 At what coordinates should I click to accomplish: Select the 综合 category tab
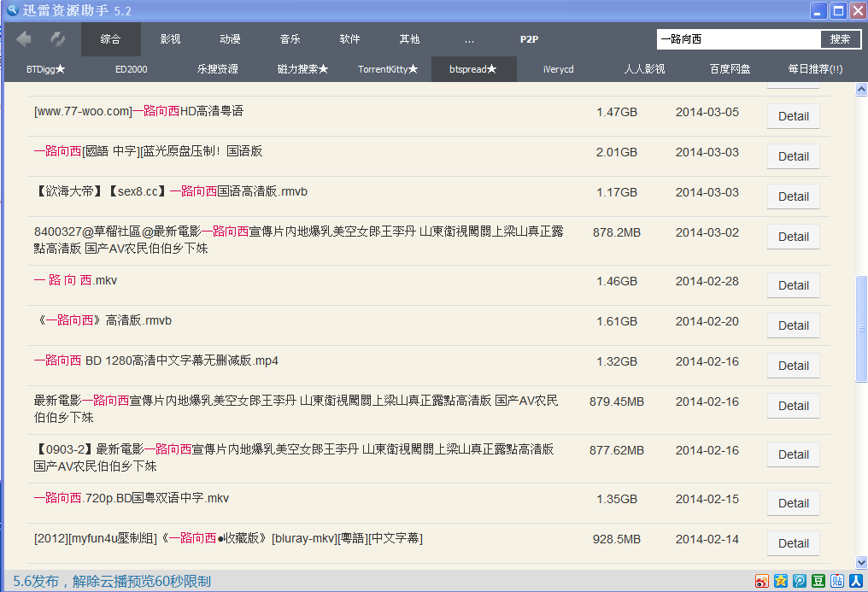tap(111, 39)
